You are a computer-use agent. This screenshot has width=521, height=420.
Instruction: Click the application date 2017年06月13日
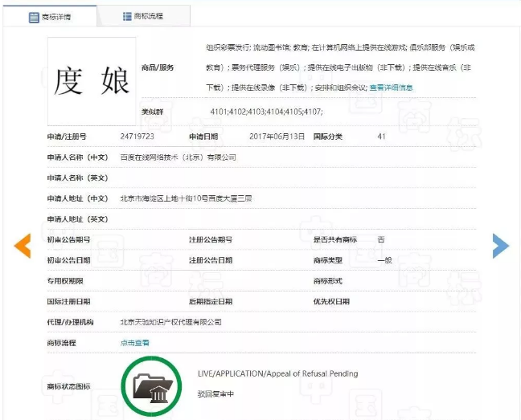[x=277, y=137]
